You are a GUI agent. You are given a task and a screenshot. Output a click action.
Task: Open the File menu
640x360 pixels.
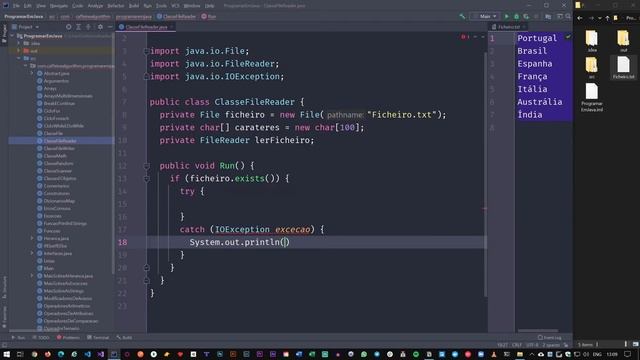(x=16, y=6)
